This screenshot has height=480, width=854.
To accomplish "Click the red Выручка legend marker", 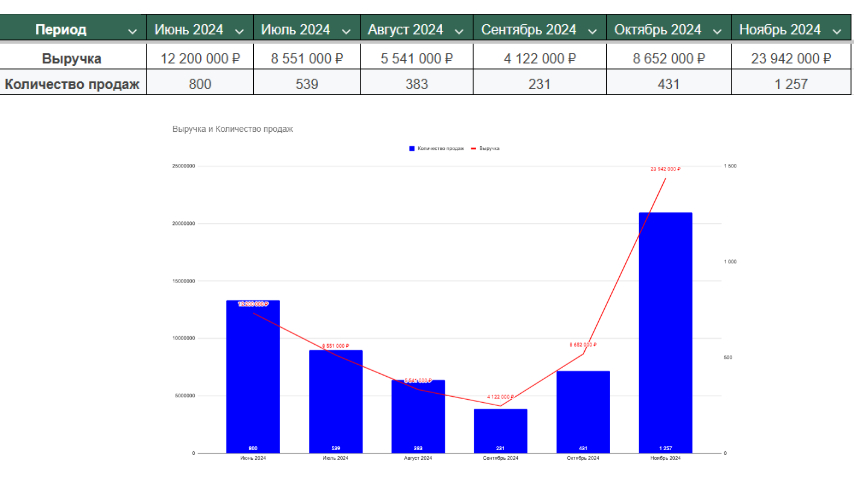I will [473, 148].
